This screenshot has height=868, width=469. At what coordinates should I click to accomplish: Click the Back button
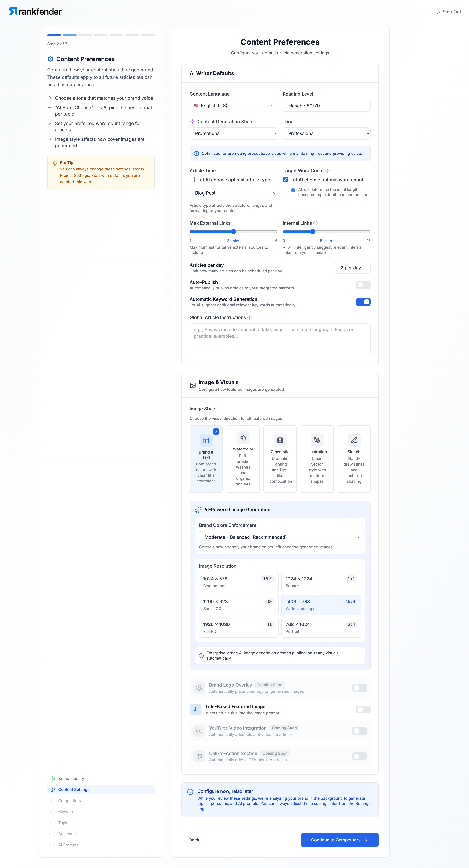(x=194, y=840)
